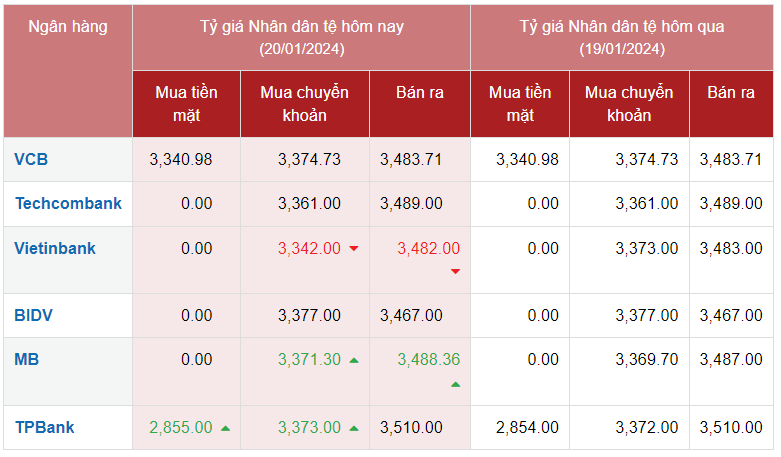Screen dimensions: 781x457
Task: Open the Techcombank link
Action: [68, 203]
